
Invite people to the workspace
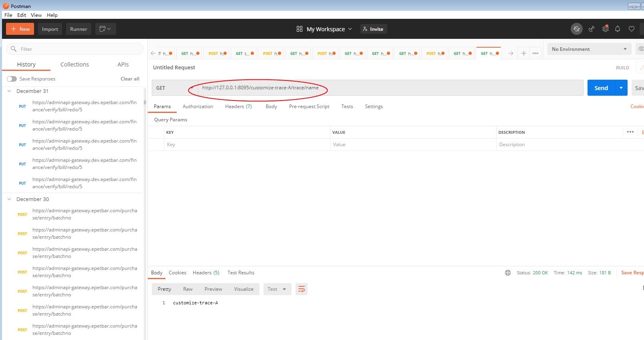373,29
